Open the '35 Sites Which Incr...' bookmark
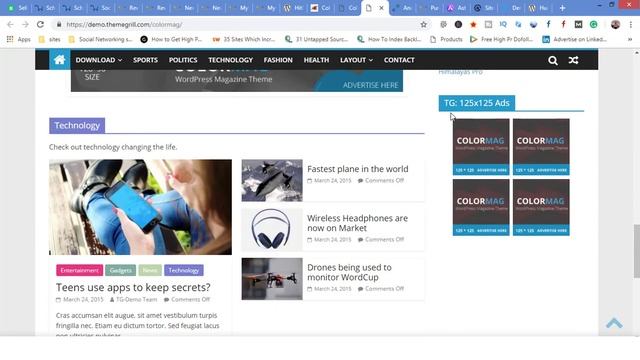This screenshot has width=640, height=360. click(244, 39)
